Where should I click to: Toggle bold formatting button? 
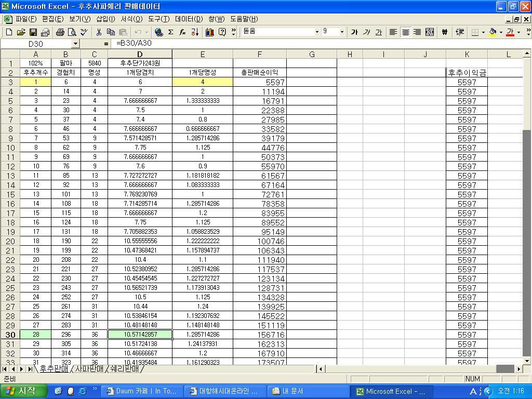(354, 32)
